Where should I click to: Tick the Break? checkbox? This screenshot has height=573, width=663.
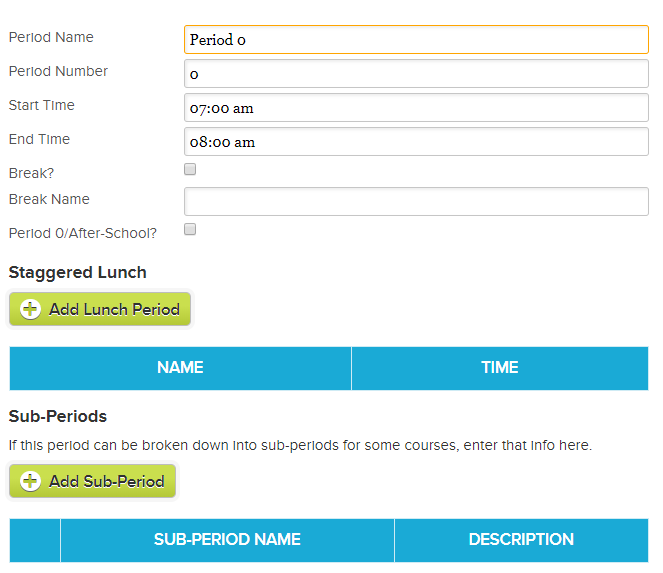pyautogui.click(x=190, y=169)
